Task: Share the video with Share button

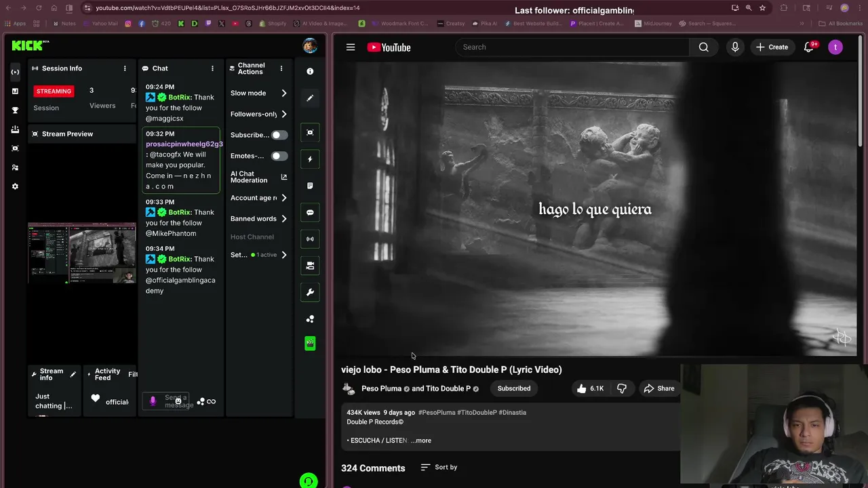Action: (x=659, y=388)
